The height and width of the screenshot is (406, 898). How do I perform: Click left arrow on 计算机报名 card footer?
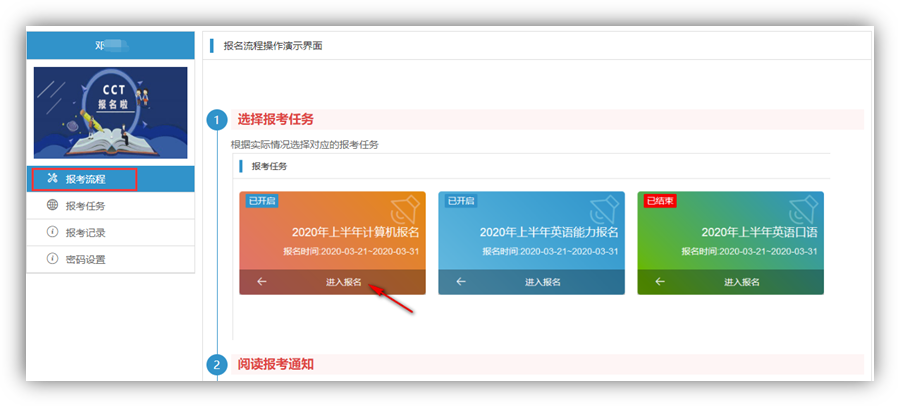click(x=262, y=282)
